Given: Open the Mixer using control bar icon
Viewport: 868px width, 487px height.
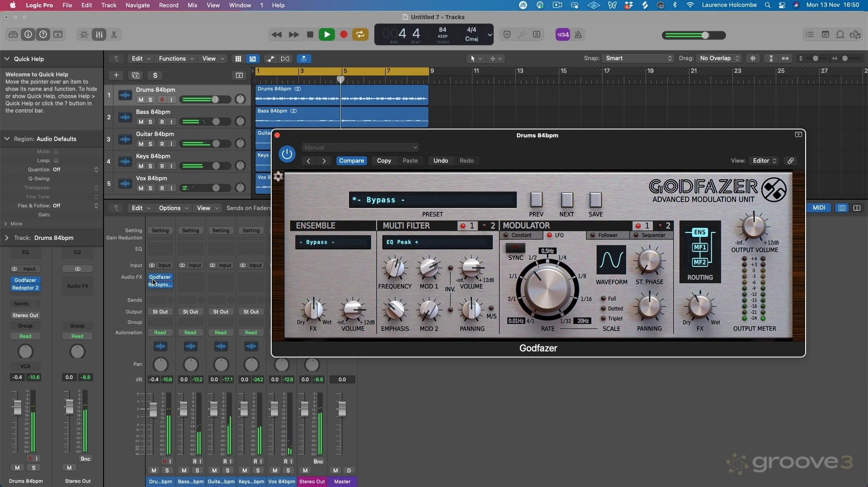Looking at the screenshot, I should [x=99, y=35].
